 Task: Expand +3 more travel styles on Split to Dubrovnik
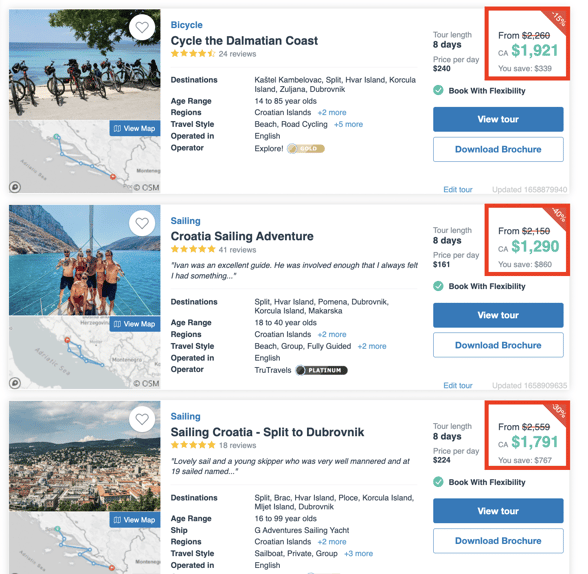point(358,553)
